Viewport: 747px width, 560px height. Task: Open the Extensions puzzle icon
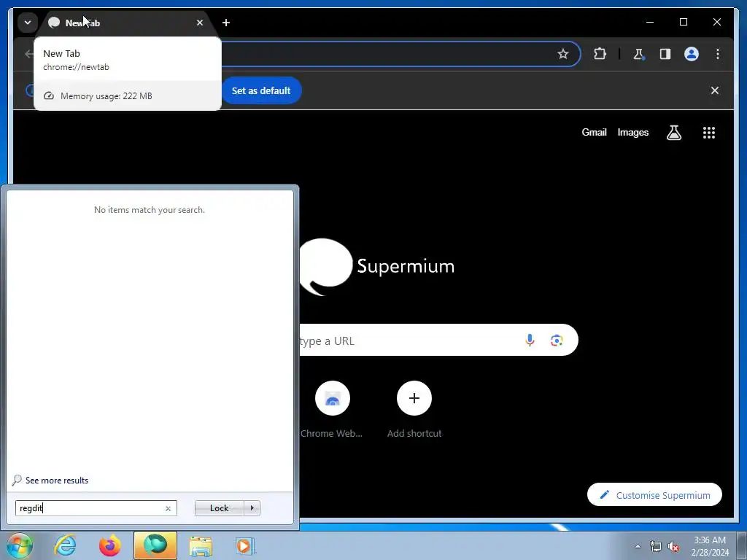(x=600, y=54)
